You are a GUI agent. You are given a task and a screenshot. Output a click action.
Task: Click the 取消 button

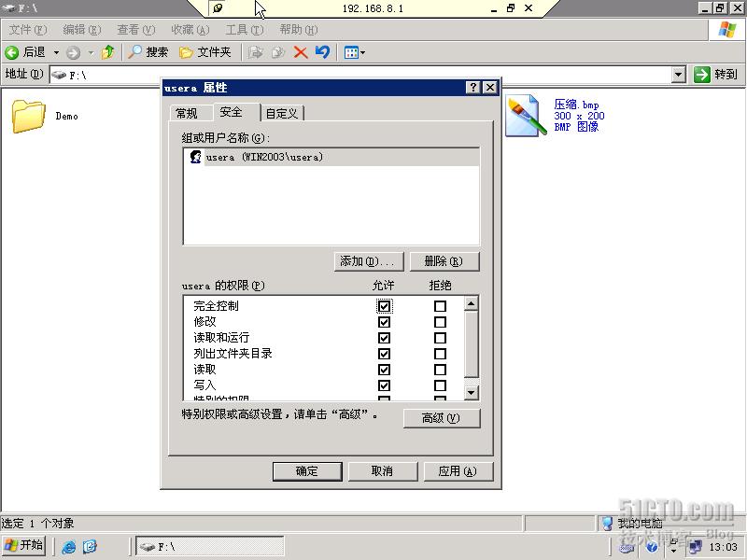point(383,471)
